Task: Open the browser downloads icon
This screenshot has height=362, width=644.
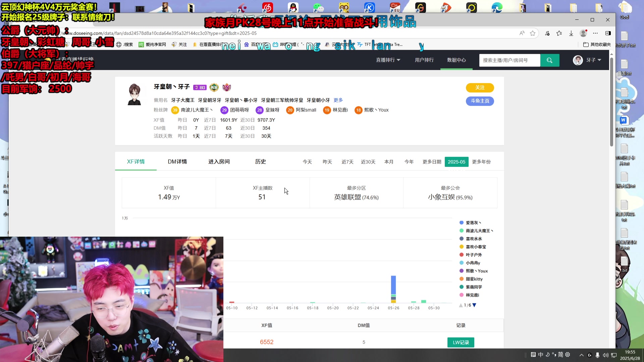Action: pos(571,33)
